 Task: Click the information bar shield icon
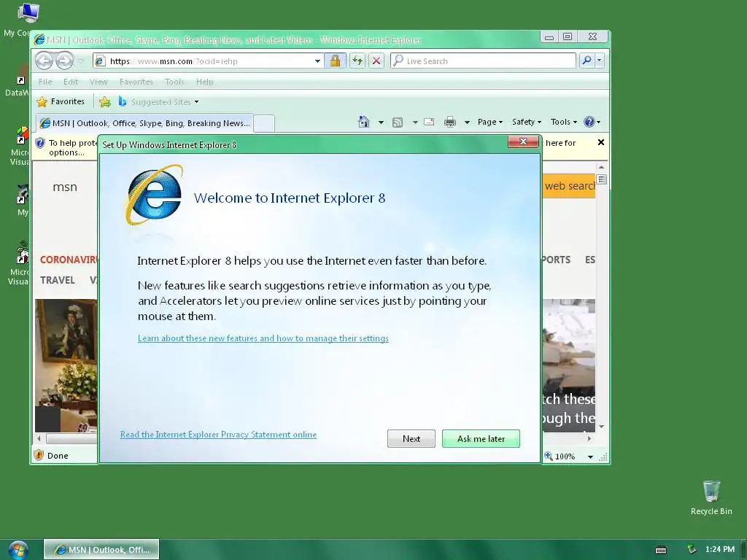coord(40,143)
